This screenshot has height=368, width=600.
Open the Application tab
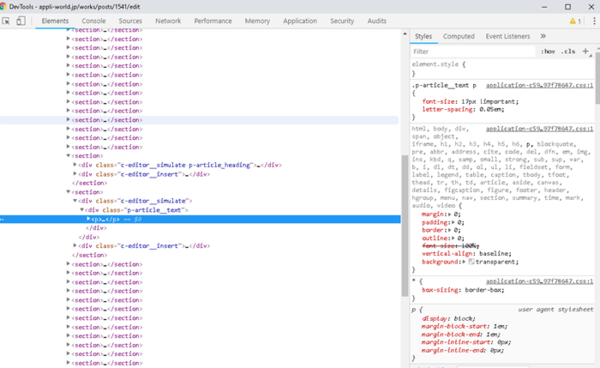(300, 21)
